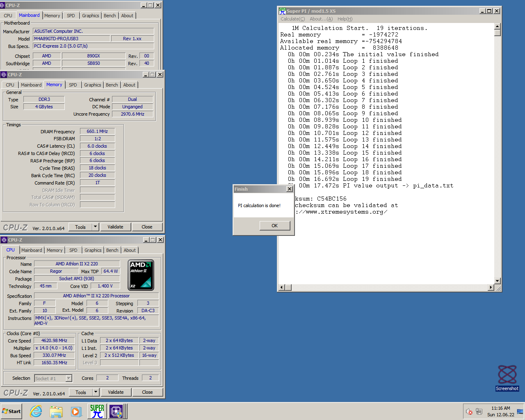Click Validate in the bottom CPU window
Viewport: 525px width, 420px height.
(116, 392)
